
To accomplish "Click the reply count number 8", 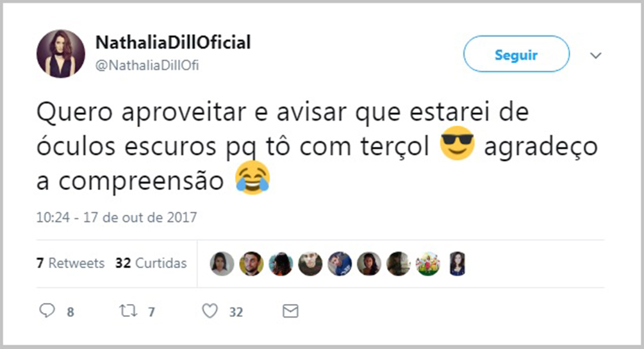I will point(70,312).
